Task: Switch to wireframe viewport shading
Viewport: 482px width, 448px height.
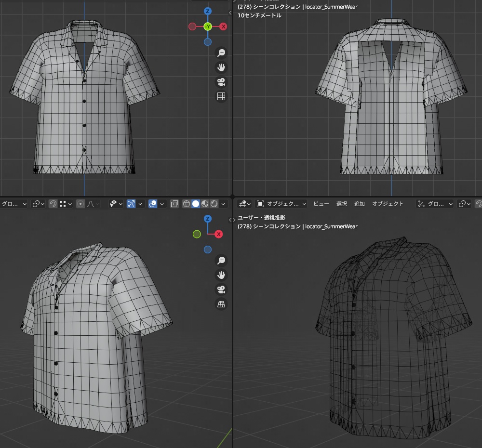Action: (x=186, y=204)
